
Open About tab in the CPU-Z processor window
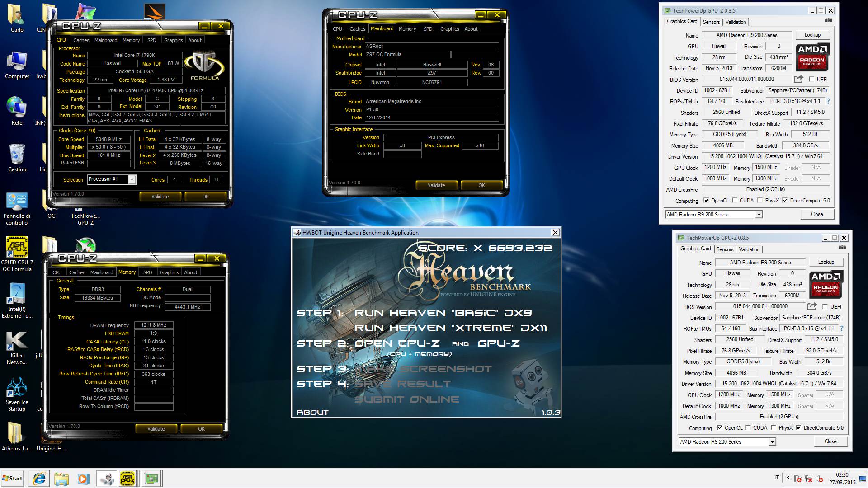click(195, 40)
